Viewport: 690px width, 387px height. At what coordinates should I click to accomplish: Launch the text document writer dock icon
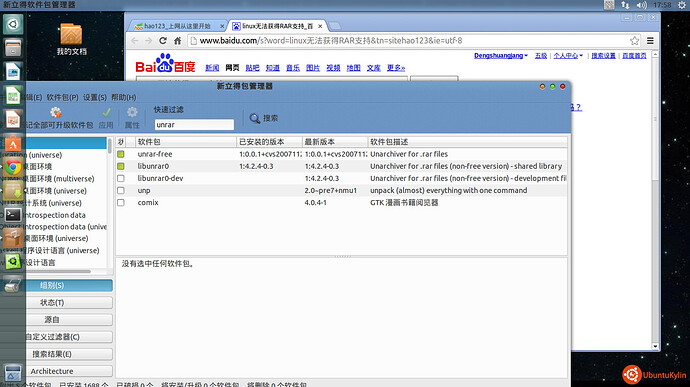coord(13,72)
